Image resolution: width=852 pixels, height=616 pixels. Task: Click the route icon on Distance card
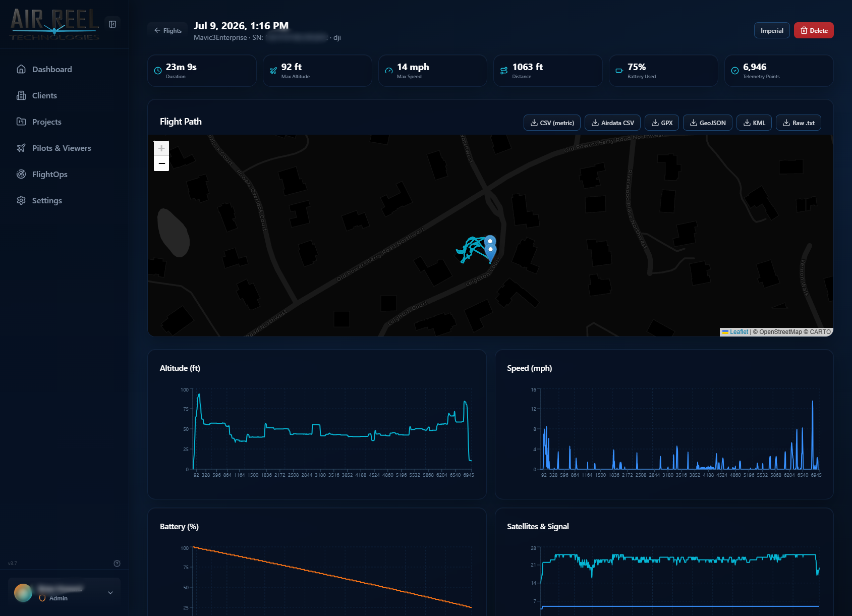pos(504,71)
